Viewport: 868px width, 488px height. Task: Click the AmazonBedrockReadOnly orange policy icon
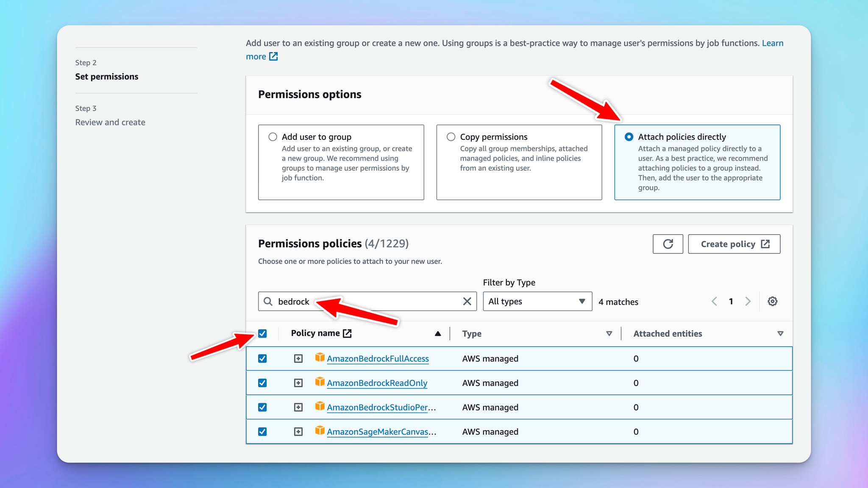320,382
